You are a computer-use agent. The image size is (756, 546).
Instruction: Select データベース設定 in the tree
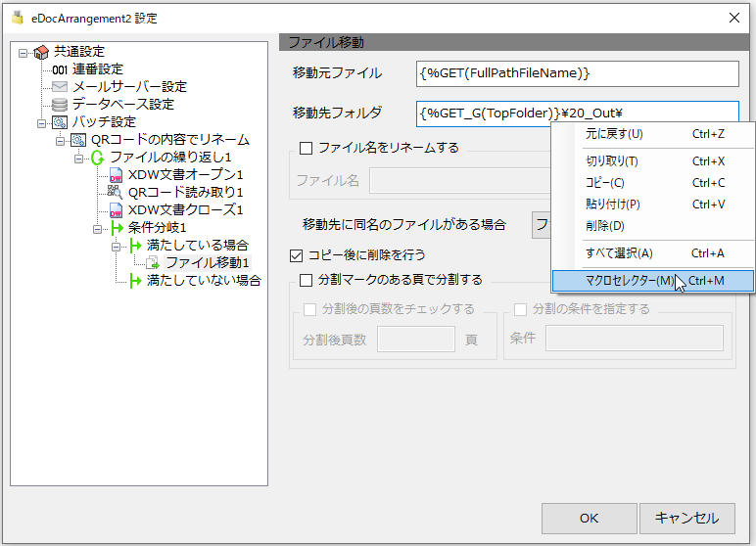click(x=123, y=104)
